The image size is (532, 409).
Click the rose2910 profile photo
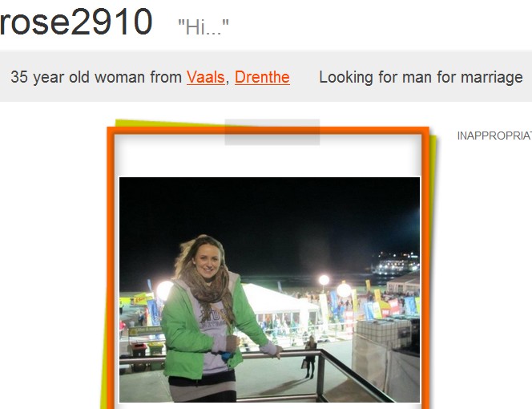[x=269, y=290]
